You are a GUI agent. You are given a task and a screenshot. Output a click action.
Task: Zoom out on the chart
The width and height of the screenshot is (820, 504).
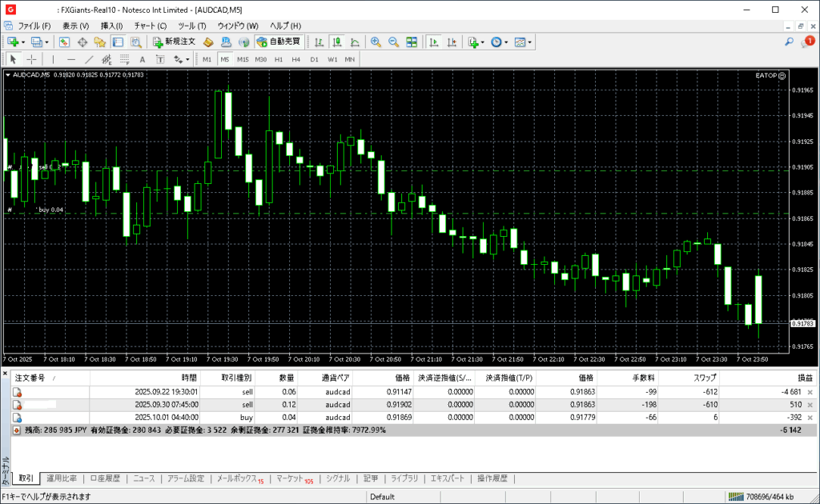pyautogui.click(x=393, y=42)
